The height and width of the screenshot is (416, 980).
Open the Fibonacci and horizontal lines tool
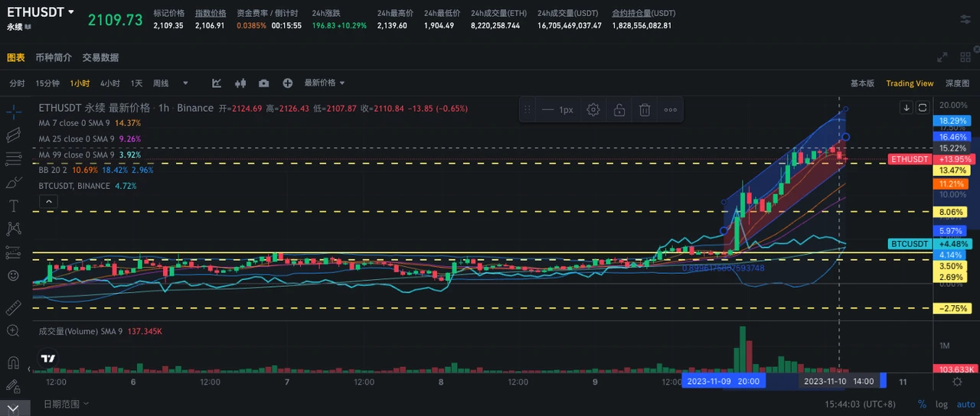click(x=13, y=159)
